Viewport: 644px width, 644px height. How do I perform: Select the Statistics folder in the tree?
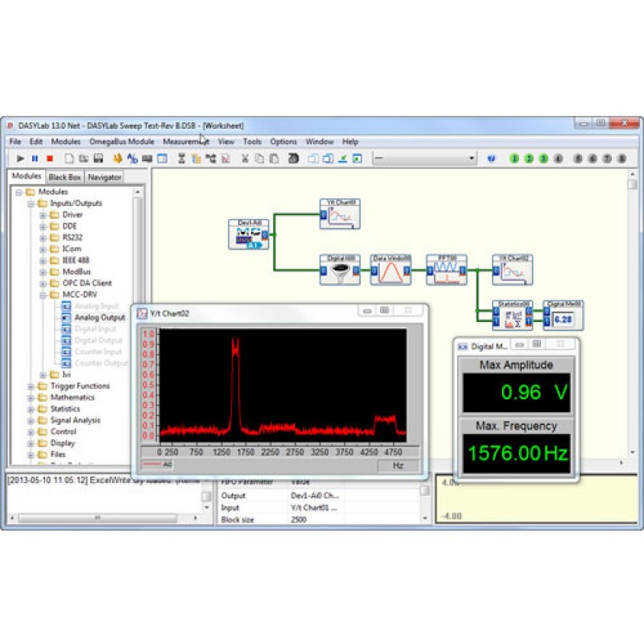[x=65, y=409]
